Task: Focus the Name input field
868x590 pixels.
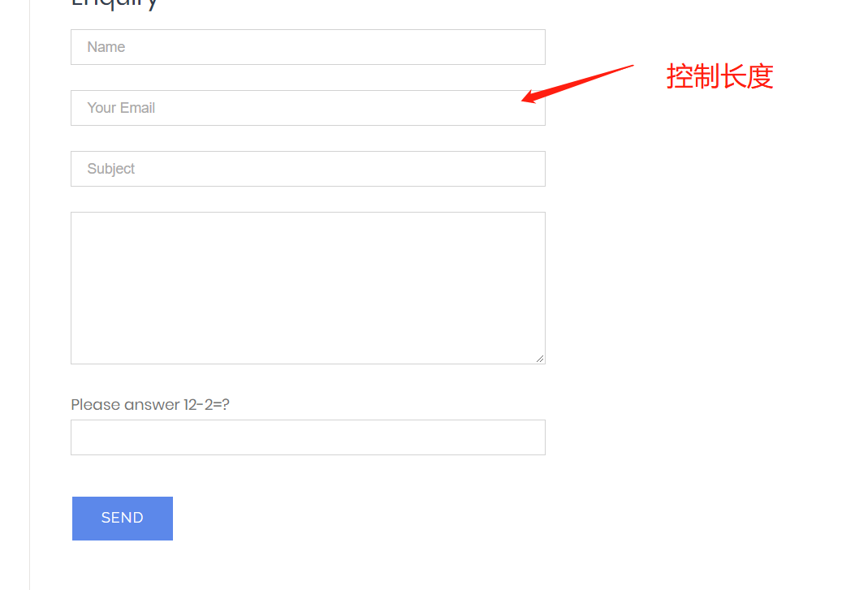Action: coord(308,47)
